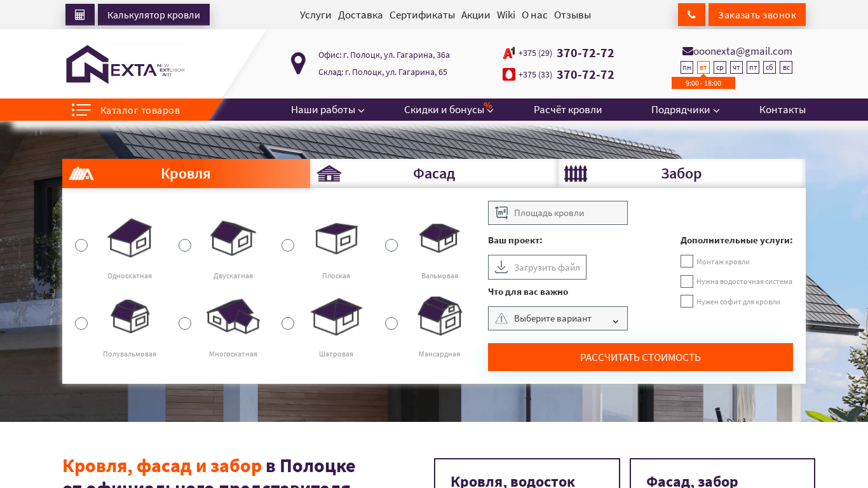Click the Площадь кровли input field
This screenshot has width=868, height=488.
point(558,213)
